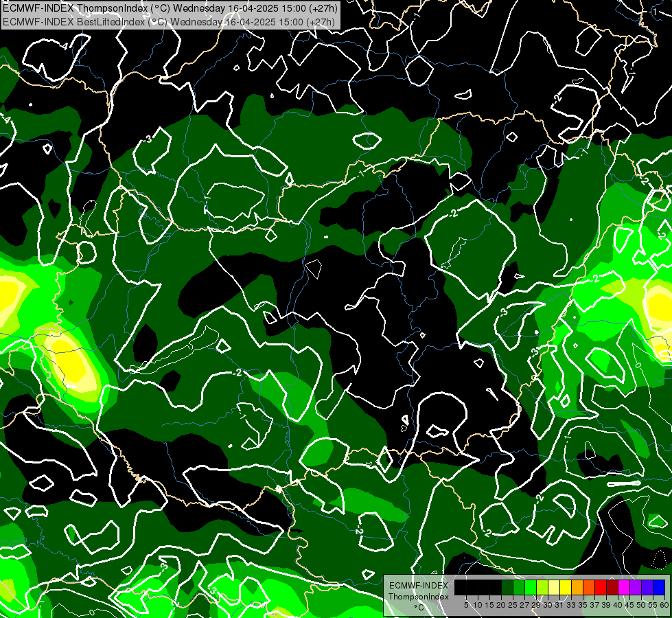Click the indigo 50–55 legend swatch
This screenshot has width=672, height=618.
(x=647, y=587)
